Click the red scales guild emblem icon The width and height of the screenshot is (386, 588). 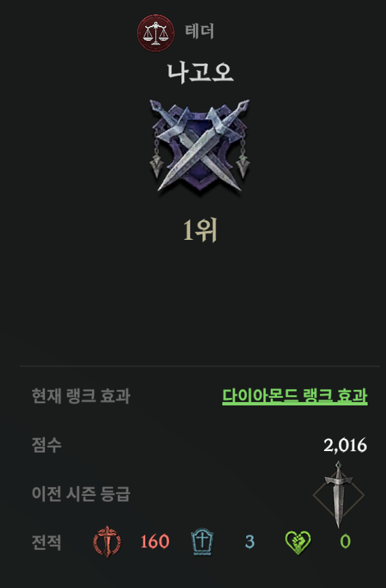pyautogui.click(x=155, y=33)
